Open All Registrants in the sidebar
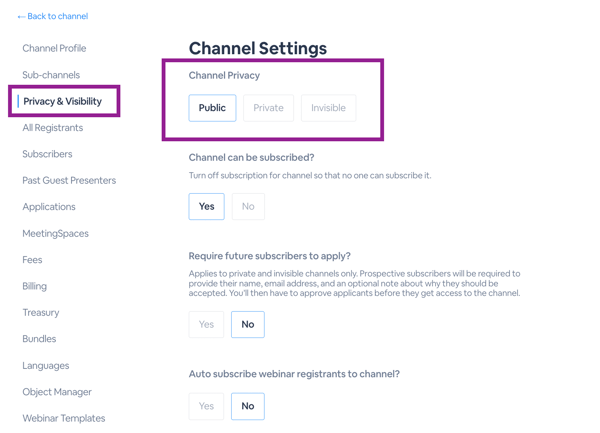This screenshot has height=433, width=600. [x=53, y=127]
